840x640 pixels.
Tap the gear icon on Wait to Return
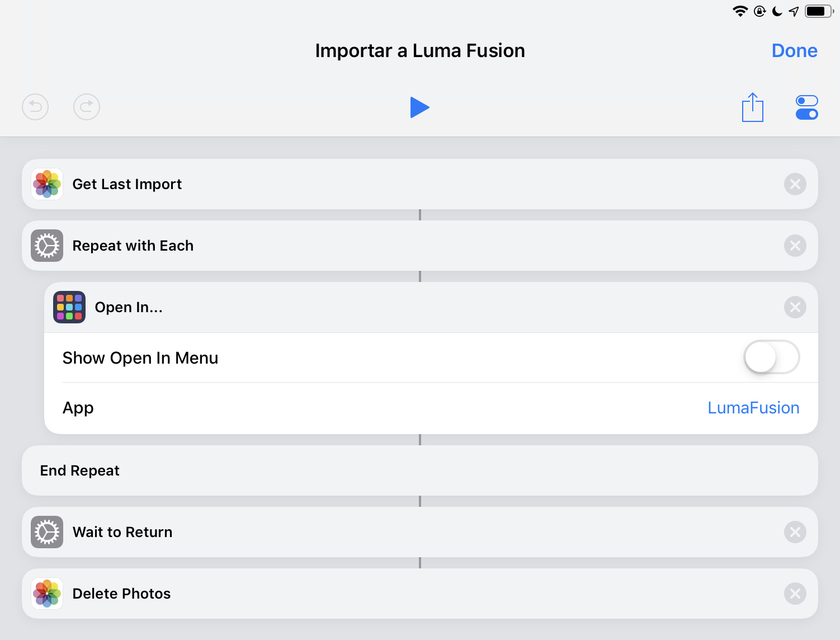coord(47,532)
